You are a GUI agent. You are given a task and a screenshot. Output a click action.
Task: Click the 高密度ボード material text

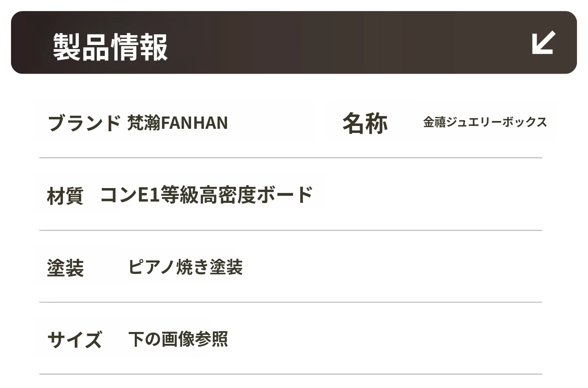point(256,195)
